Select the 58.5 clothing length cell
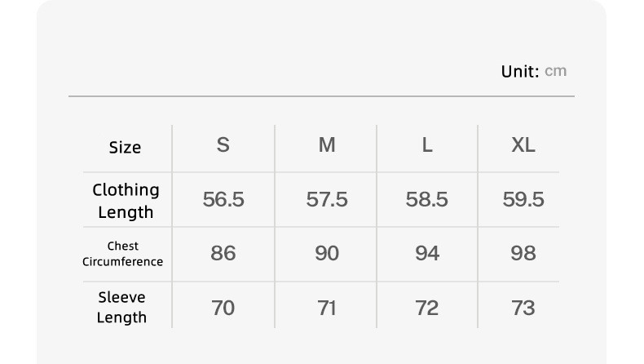This screenshot has height=364, width=644. (427, 200)
